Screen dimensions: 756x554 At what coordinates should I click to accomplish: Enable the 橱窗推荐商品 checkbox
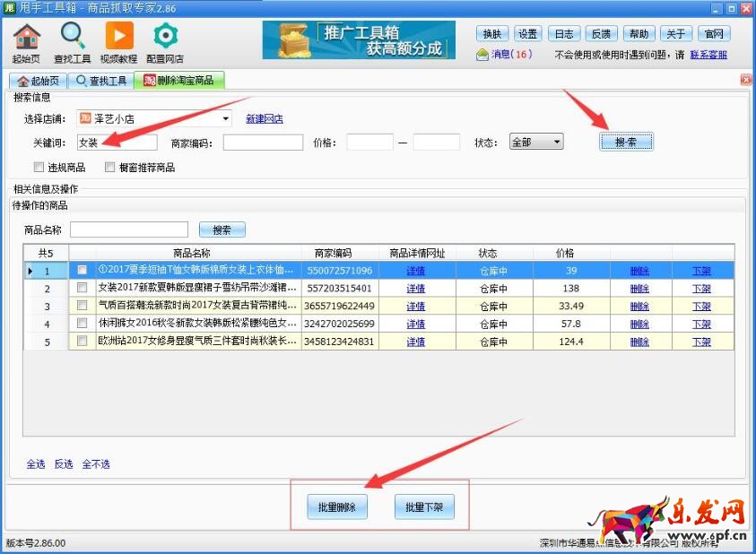click(x=110, y=167)
